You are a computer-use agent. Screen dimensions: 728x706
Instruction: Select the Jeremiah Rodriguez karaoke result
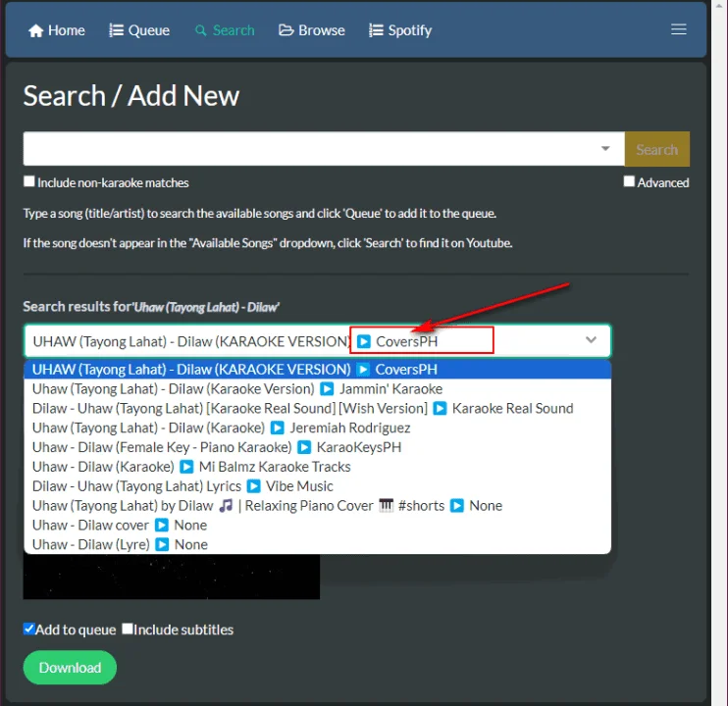[x=317, y=428]
